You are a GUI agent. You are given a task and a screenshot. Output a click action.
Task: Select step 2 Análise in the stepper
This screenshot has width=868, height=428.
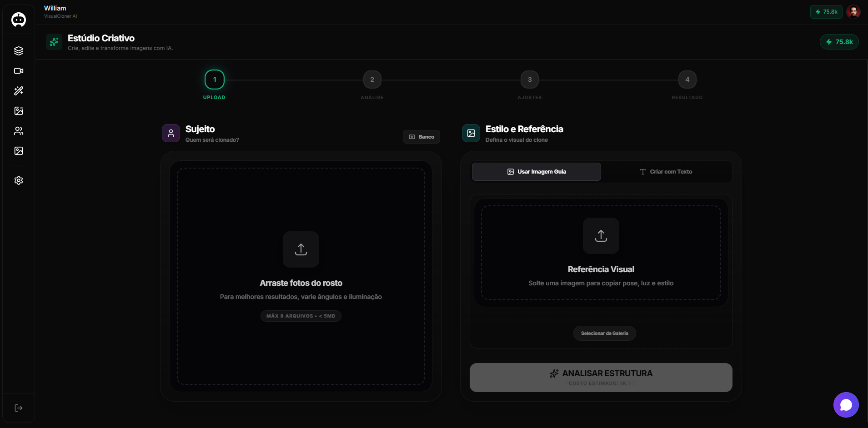(371, 80)
